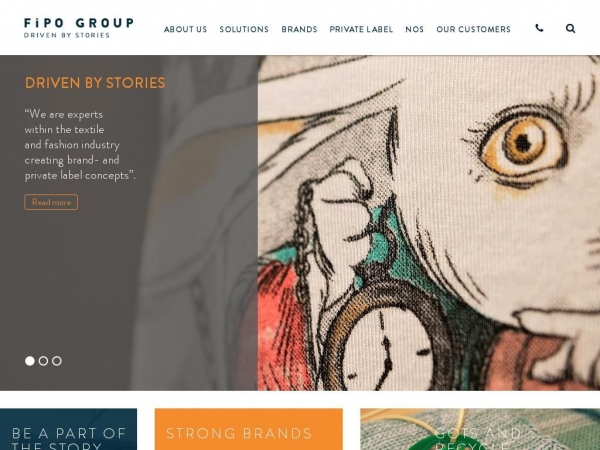Open the Be A Part Of The Story tile

coord(68,429)
